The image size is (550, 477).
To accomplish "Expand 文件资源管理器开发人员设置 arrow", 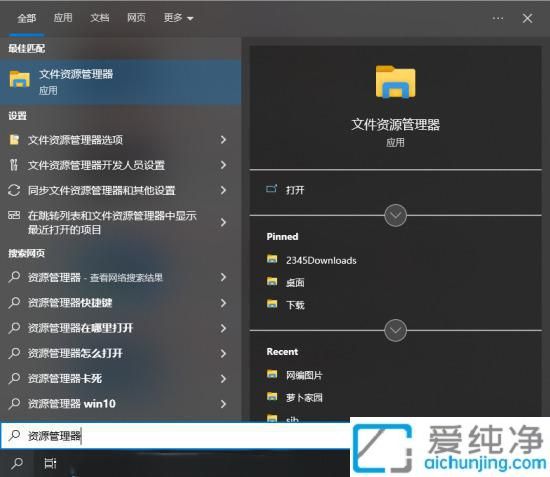I will [223, 165].
